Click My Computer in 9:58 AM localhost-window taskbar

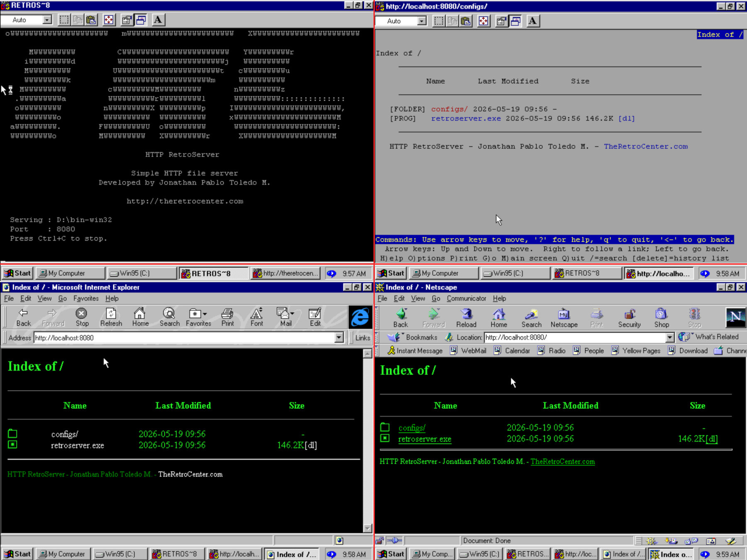(443, 273)
